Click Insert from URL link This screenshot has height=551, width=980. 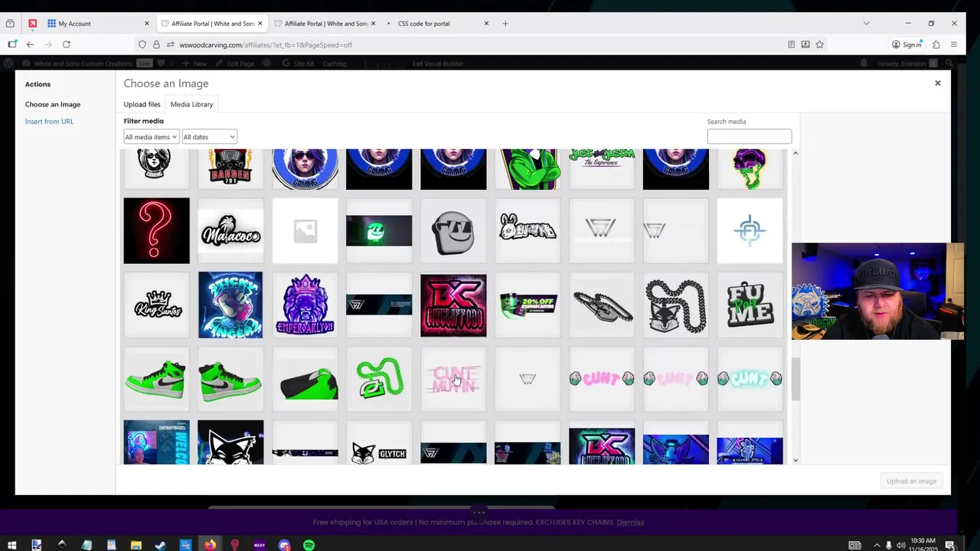(x=49, y=122)
